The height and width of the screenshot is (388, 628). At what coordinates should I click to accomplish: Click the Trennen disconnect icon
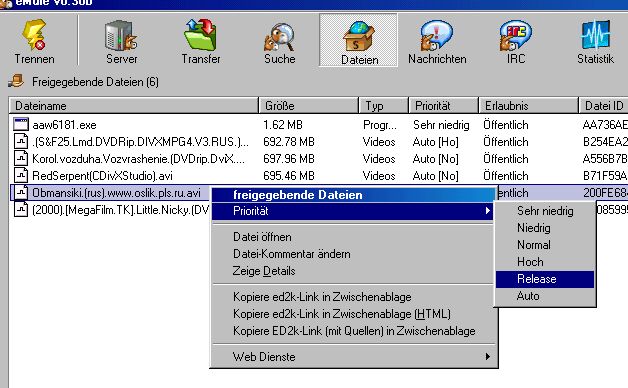pyautogui.click(x=34, y=36)
